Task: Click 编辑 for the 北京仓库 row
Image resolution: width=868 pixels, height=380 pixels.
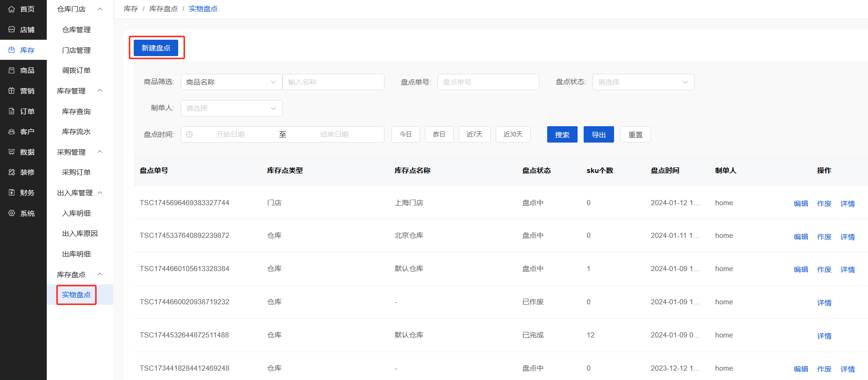Action: [801, 237]
